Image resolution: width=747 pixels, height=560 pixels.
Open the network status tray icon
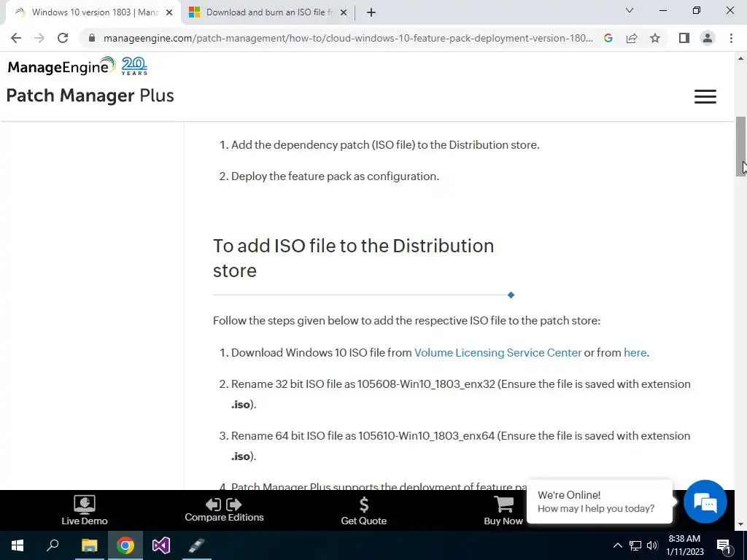[x=635, y=545]
